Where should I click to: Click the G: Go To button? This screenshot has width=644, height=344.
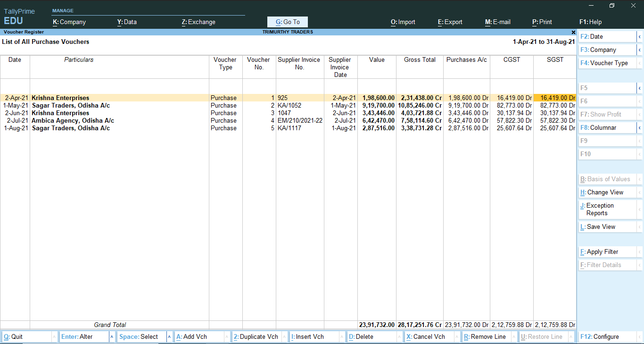tap(288, 22)
